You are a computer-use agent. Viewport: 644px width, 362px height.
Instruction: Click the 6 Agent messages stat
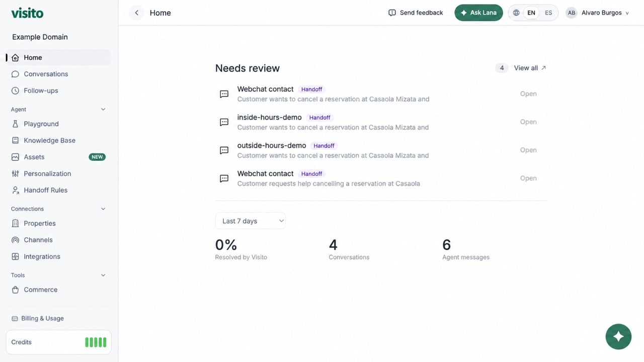tap(466, 249)
